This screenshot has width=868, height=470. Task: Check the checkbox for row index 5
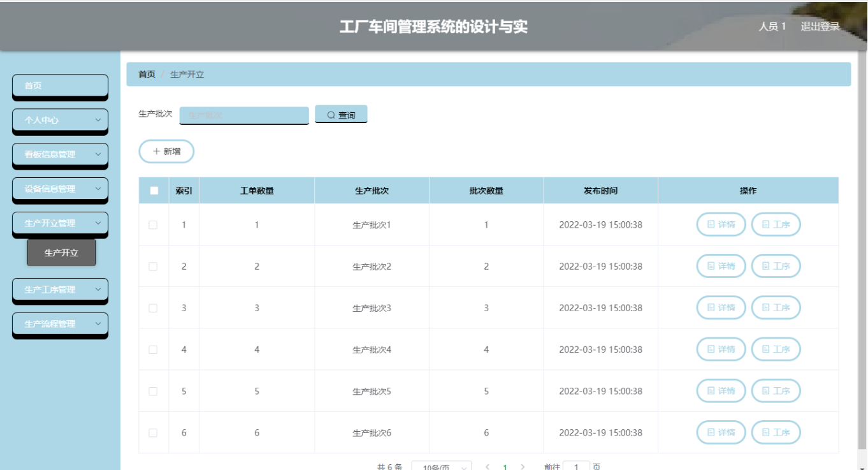pyautogui.click(x=153, y=391)
